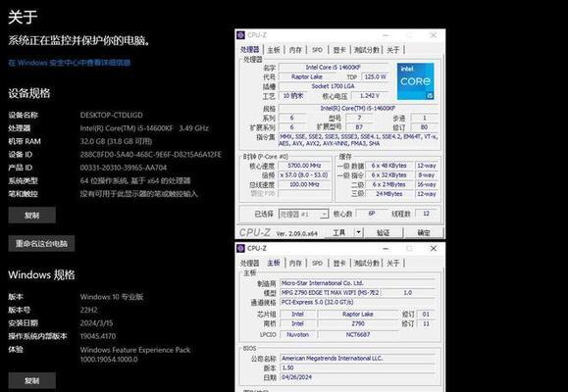Click the 确定 button in CPU-Z
Image resolution: width=568 pixels, height=392 pixels.
tap(424, 232)
